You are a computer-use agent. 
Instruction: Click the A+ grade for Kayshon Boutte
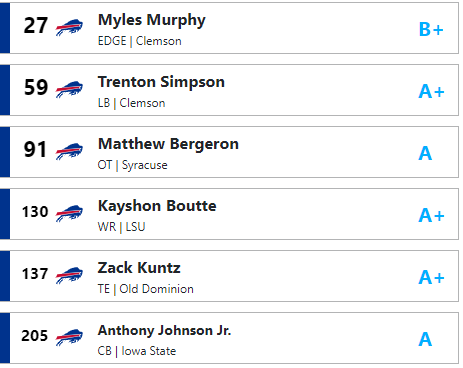[x=431, y=215]
